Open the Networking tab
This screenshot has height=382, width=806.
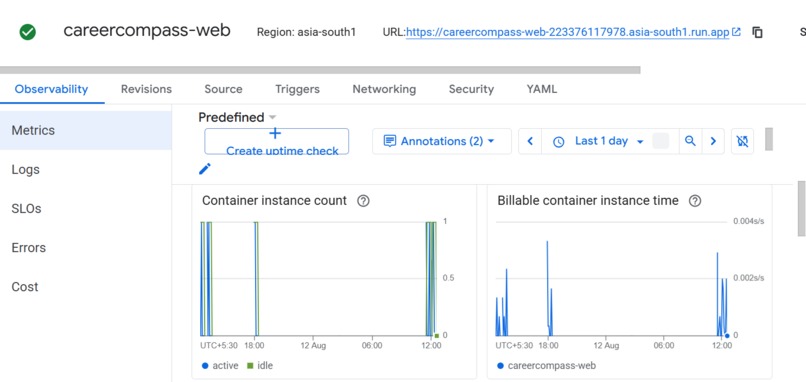pyautogui.click(x=384, y=89)
